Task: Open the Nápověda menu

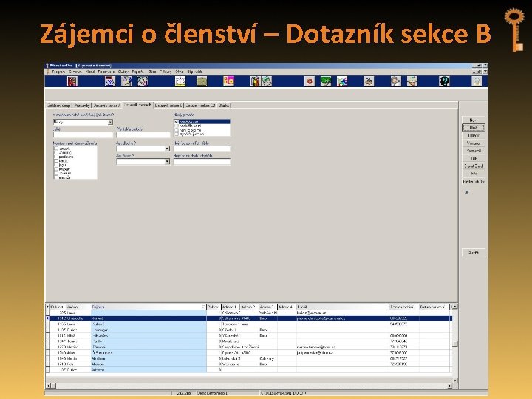Action: (x=195, y=72)
